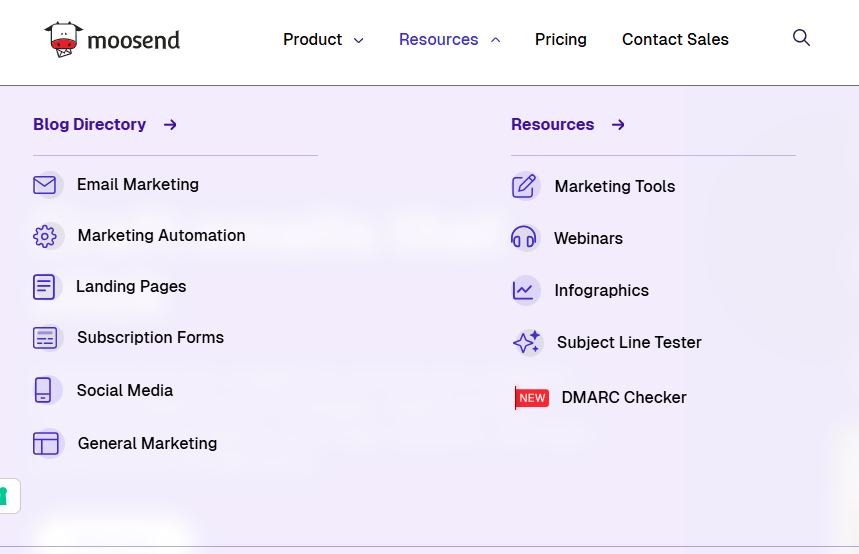Screen dimensions: 859x554
Task: Open the Blog Directory heading link
Action: point(90,125)
